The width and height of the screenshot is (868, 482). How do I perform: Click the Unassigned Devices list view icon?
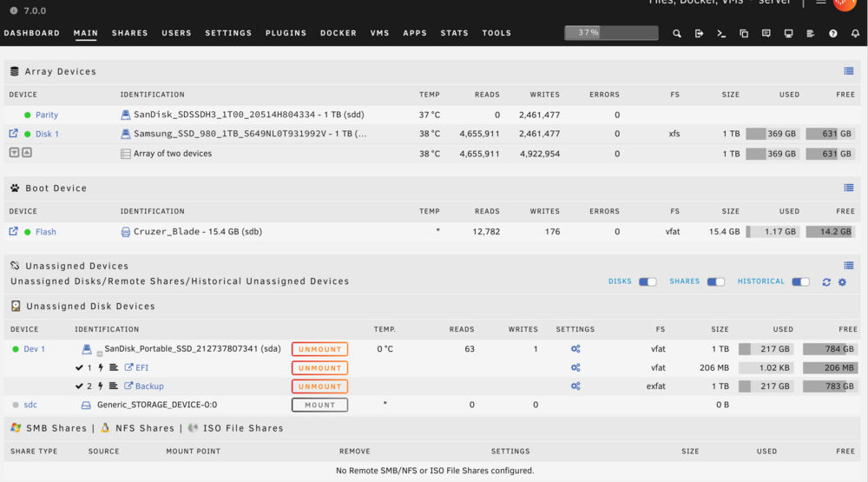point(849,266)
